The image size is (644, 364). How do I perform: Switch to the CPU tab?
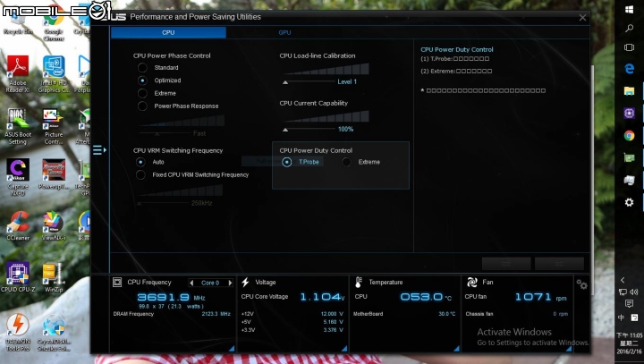click(168, 32)
